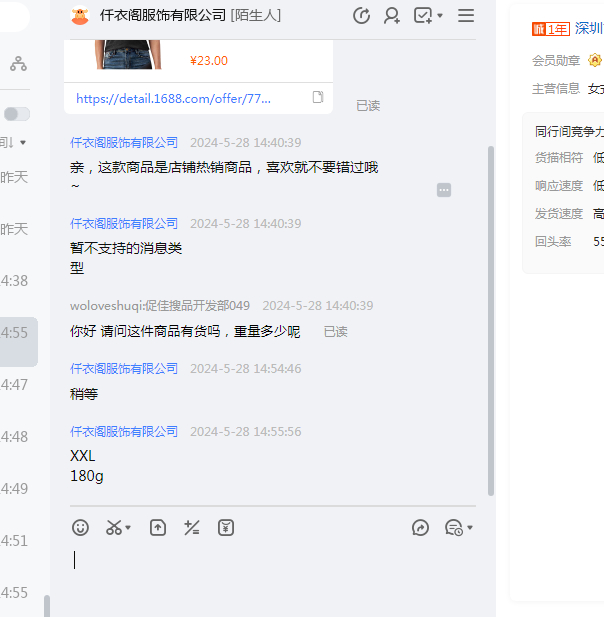Click the member medal icon

pos(595,60)
